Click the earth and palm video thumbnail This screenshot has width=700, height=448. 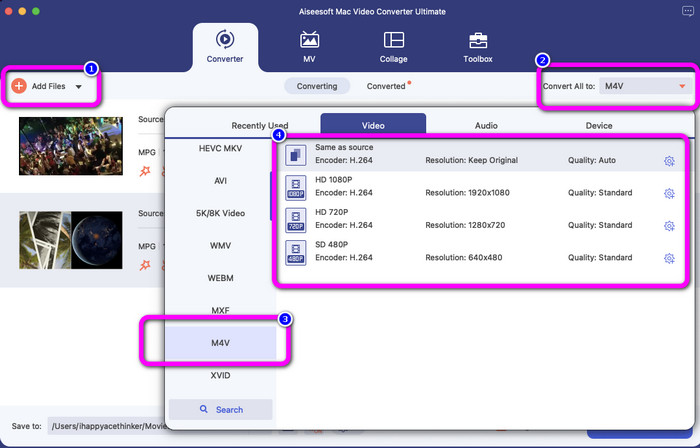point(71,240)
